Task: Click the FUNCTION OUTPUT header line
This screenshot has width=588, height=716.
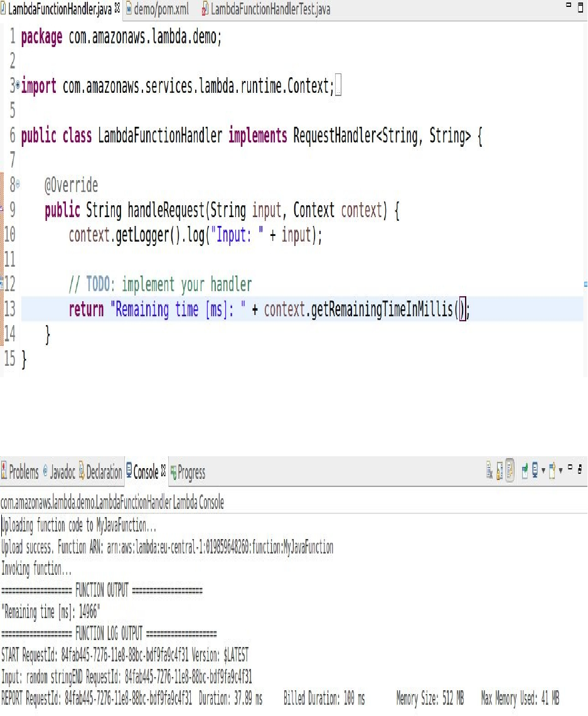Action: [102, 590]
